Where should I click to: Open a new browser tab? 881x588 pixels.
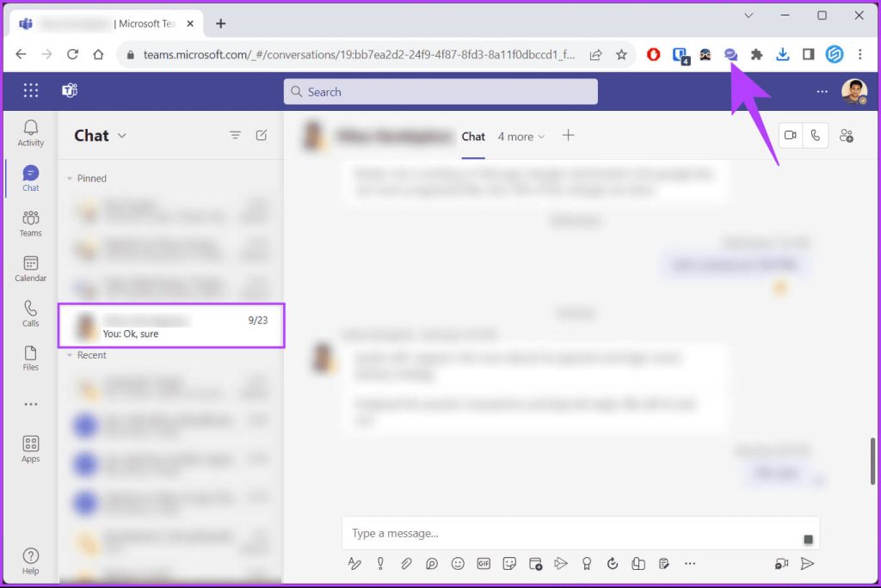tap(221, 23)
